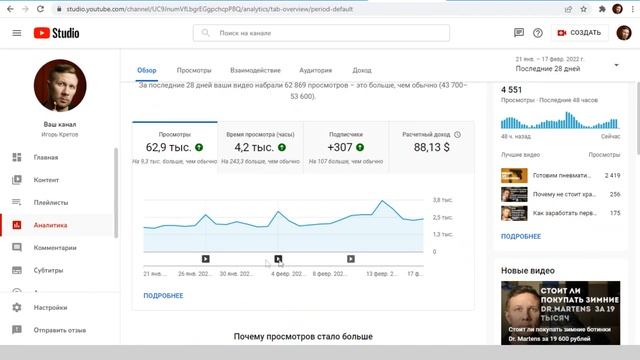Open the account avatar in Studio header

point(624,33)
